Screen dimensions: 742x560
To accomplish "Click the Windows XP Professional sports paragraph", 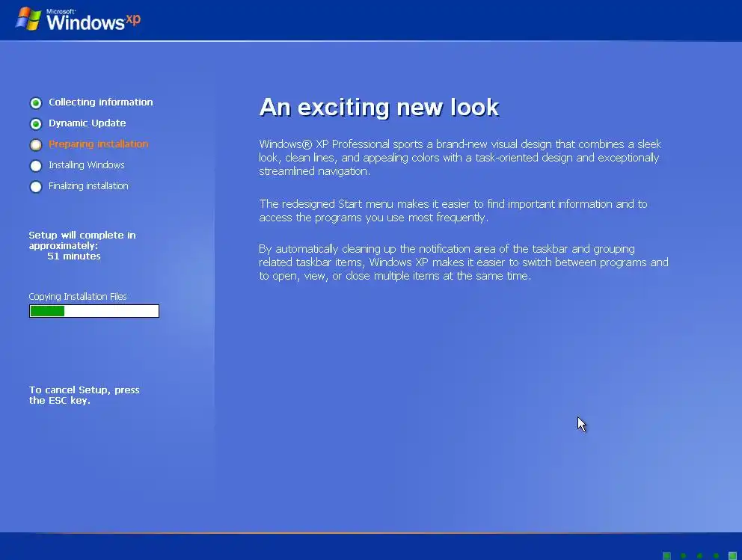I will 460,158.
